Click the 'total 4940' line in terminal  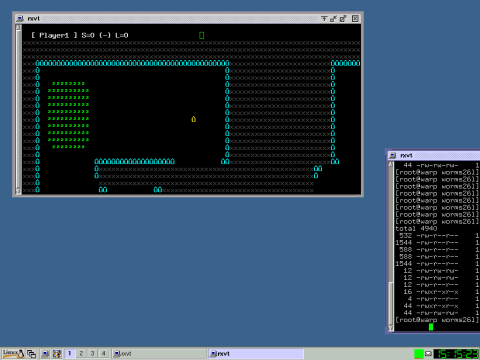click(416, 228)
